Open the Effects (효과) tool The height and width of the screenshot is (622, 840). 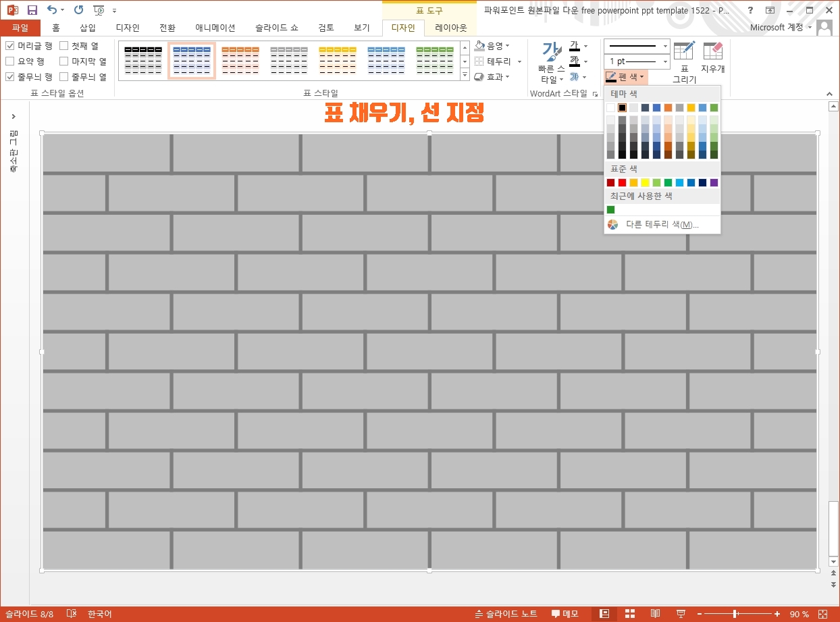click(492, 77)
